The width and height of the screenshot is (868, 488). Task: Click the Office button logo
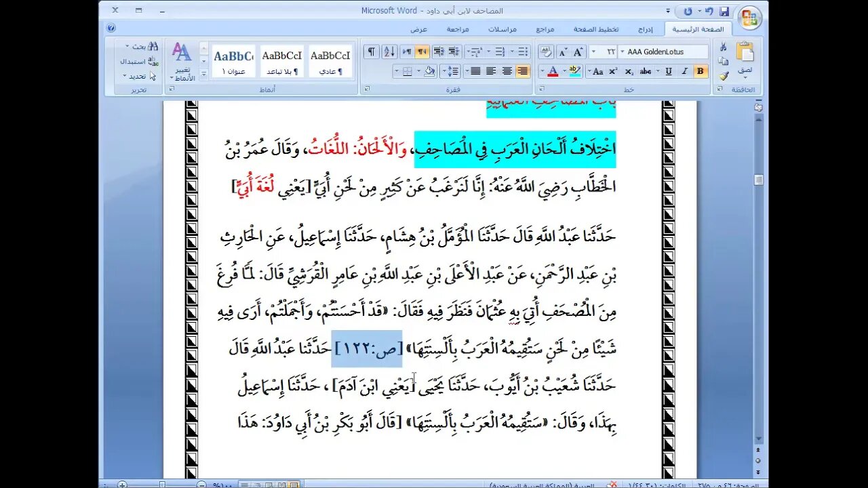[x=749, y=18]
